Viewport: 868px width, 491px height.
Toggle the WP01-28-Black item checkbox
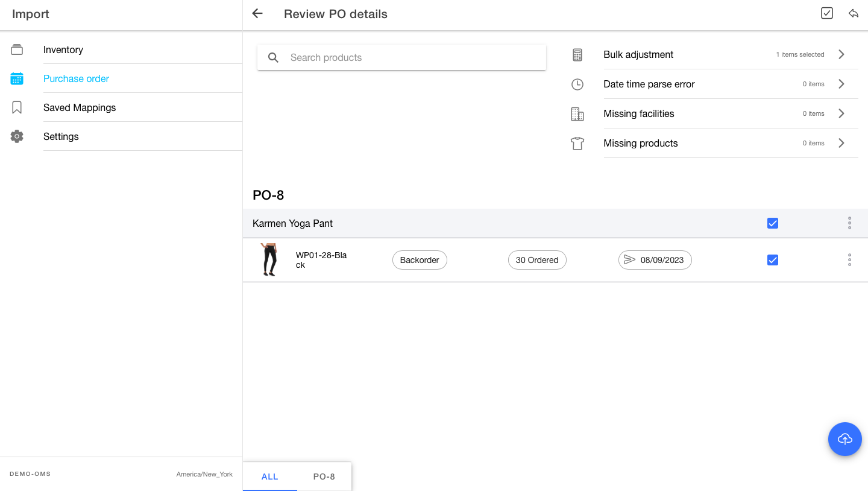(773, 260)
